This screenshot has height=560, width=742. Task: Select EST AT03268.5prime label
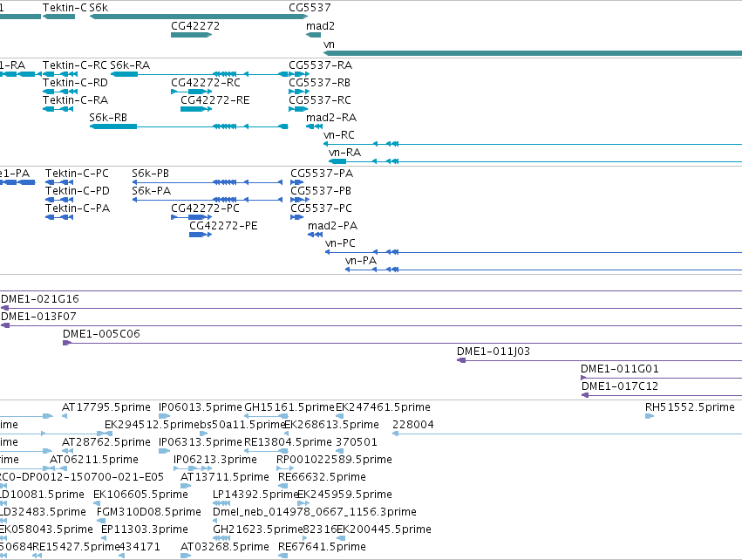pos(225,548)
